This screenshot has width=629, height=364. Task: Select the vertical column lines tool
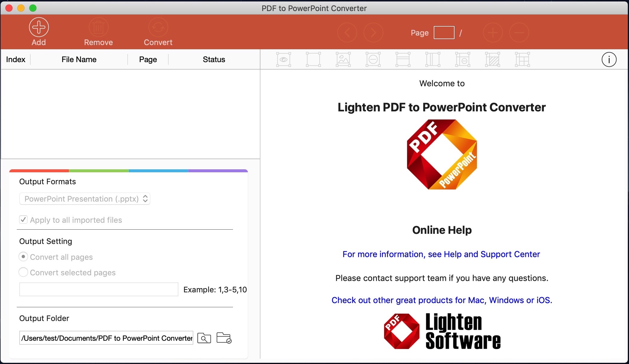click(x=433, y=59)
